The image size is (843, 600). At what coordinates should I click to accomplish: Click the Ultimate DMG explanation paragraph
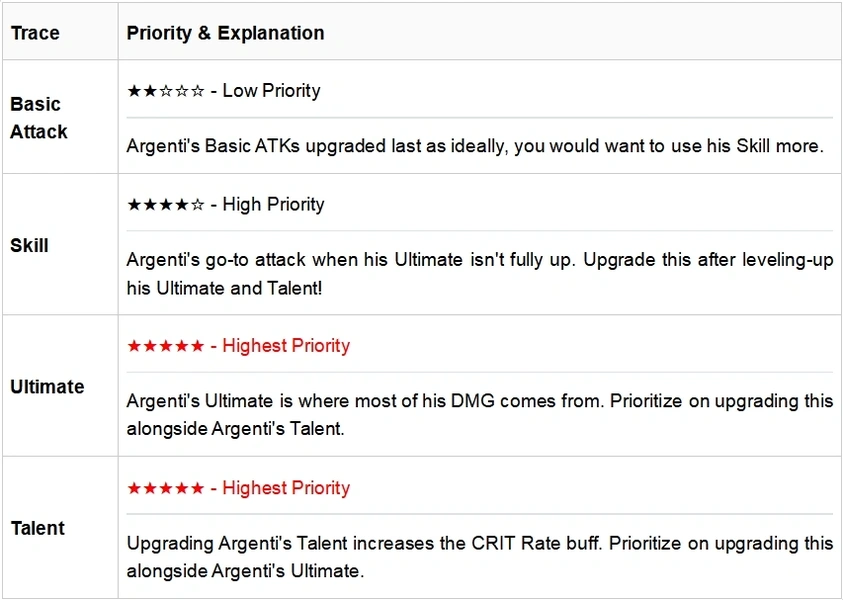[x=480, y=415]
